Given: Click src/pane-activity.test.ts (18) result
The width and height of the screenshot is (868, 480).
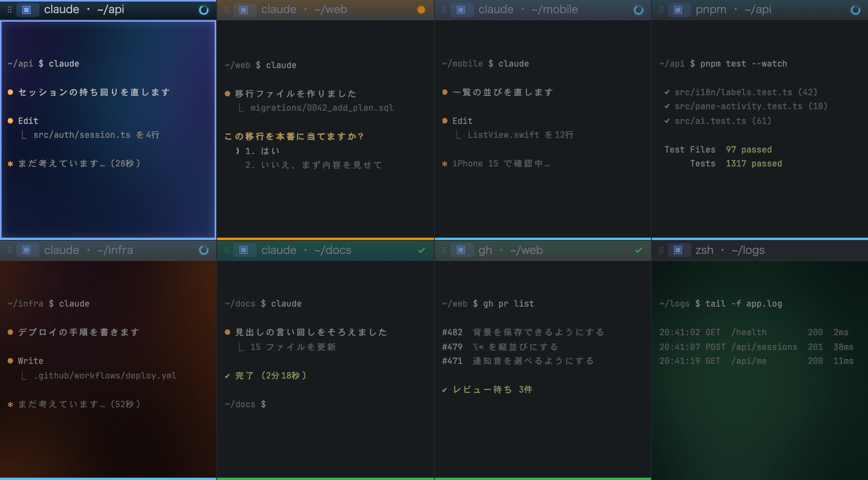Looking at the screenshot, I should coord(746,106).
